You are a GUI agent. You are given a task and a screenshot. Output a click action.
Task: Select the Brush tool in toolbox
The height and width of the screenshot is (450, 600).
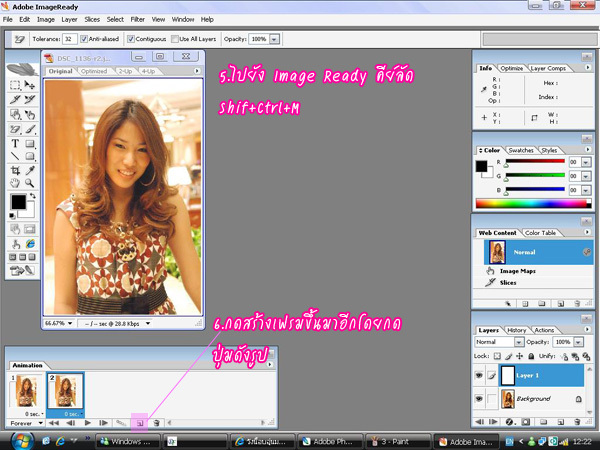[x=30, y=129]
